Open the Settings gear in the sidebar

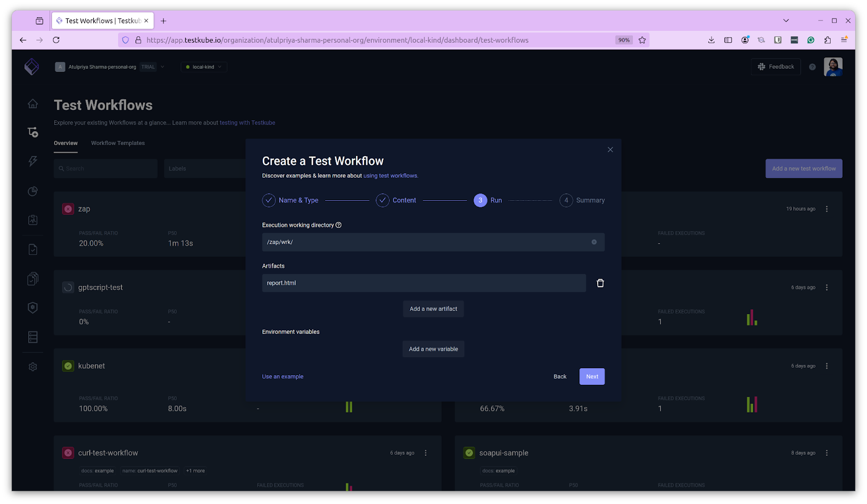pos(33,367)
